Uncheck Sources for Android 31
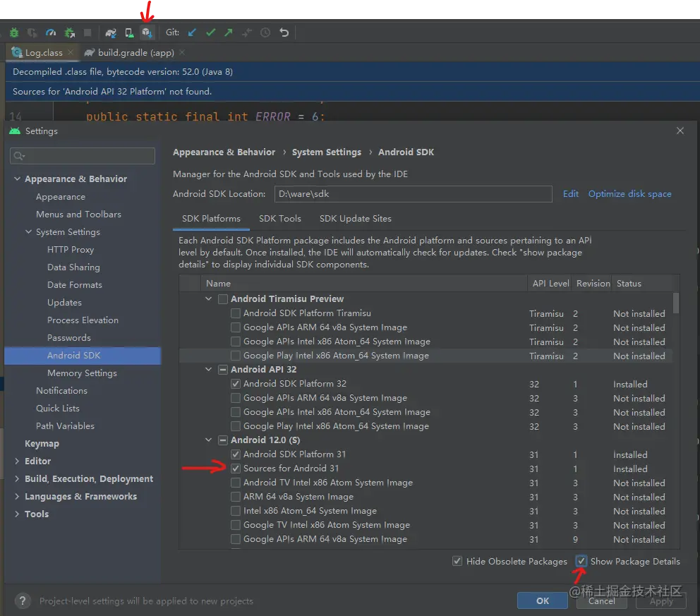The height and width of the screenshot is (616, 700). pos(235,468)
